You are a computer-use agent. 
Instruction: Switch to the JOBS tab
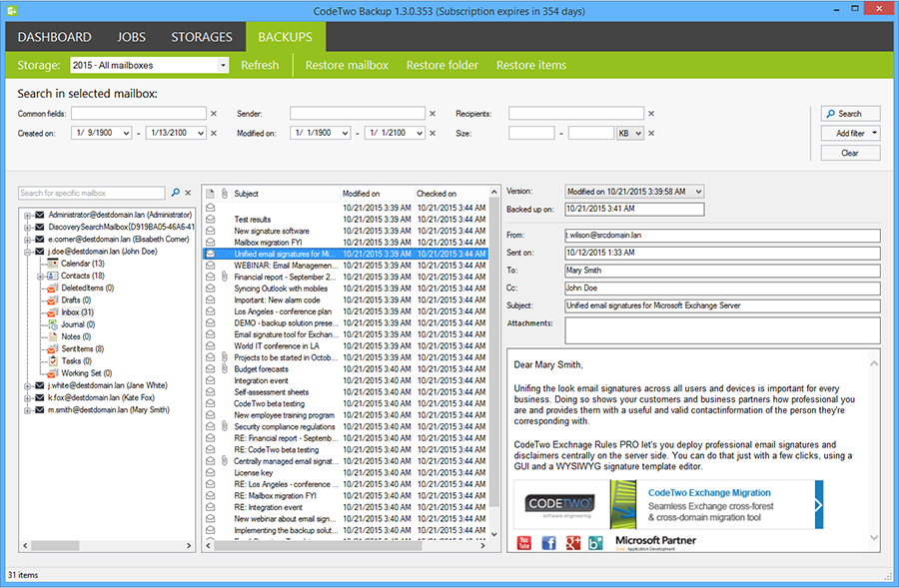click(x=131, y=37)
